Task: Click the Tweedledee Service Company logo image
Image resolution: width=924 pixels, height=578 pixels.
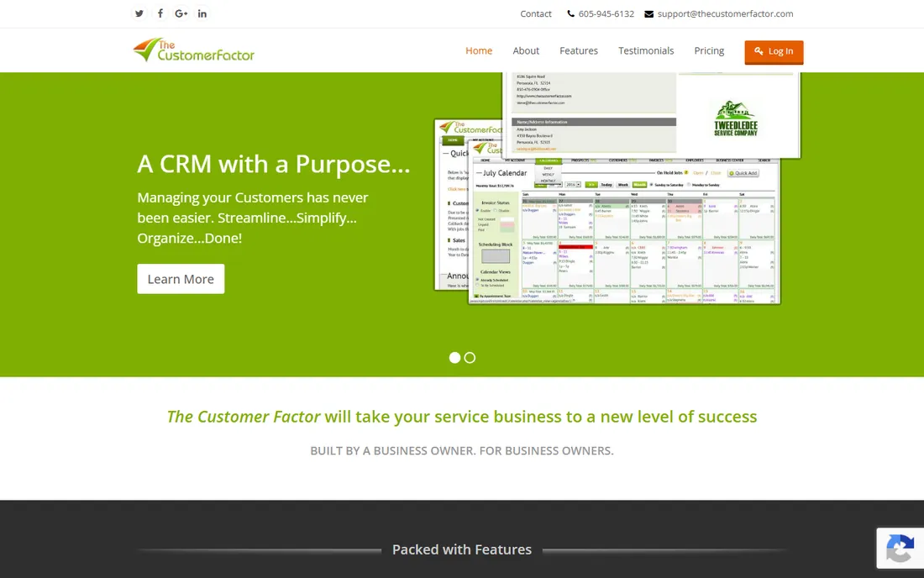Action: coord(736,118)
